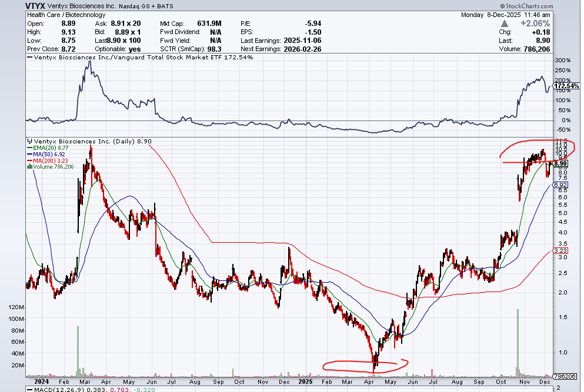Click the Fwd Dividend N/A value

[216, 32]
